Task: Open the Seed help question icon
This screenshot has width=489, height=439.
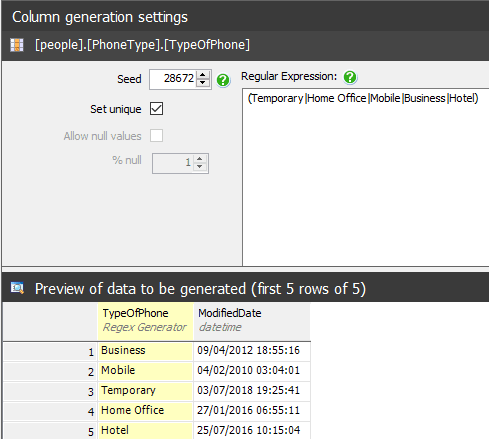Action: [223, 80]
